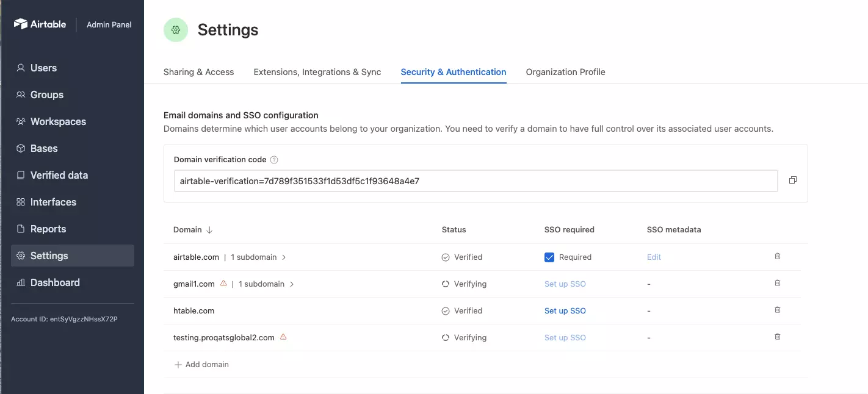Click the Verified data icon
This screenshot has height=394, width=868.
coord(21,175)
